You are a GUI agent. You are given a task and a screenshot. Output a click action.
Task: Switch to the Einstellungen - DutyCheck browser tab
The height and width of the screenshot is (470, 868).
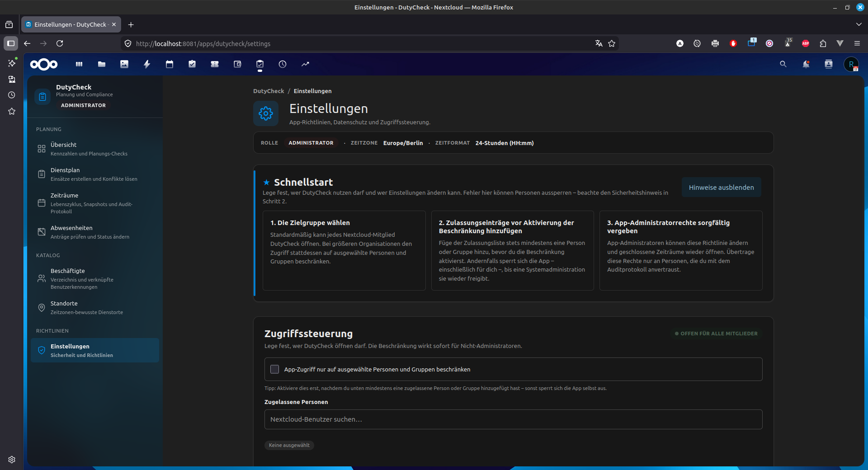pos(70,24)
